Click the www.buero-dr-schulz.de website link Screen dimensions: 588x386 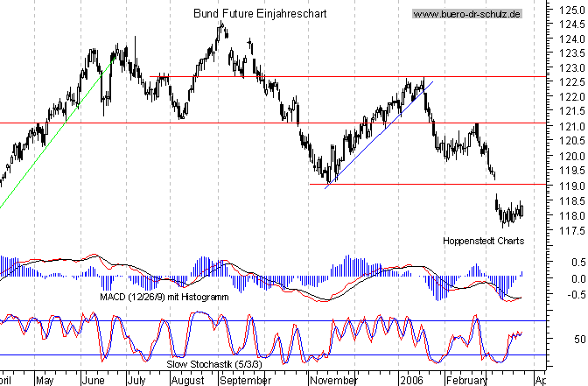pyautogui.click(x=467, y=14)
